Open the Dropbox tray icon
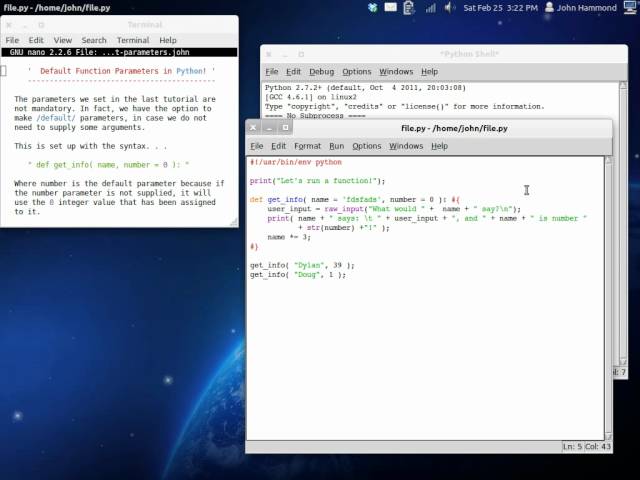 [x=372, y=7]
